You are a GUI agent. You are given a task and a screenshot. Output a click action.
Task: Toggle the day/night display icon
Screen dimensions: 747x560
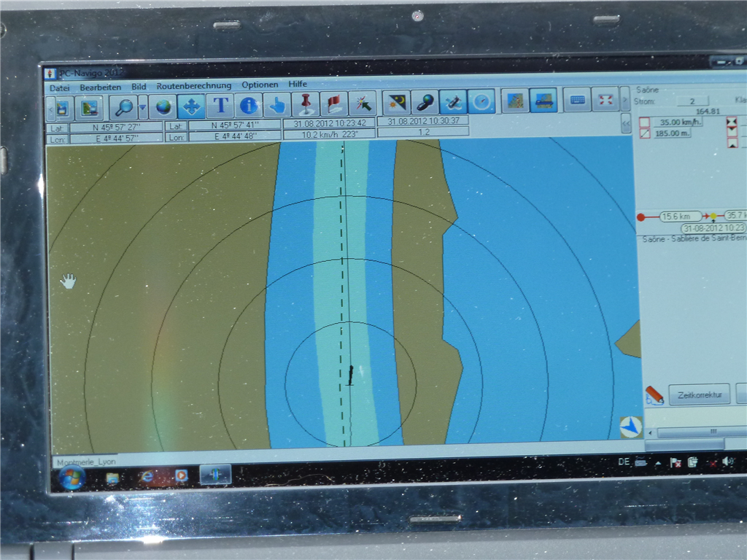coord(397,102)
